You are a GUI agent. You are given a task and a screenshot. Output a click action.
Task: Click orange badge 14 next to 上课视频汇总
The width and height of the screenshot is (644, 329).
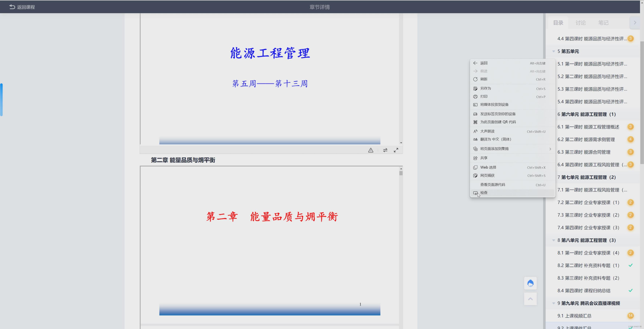point(630,316)
